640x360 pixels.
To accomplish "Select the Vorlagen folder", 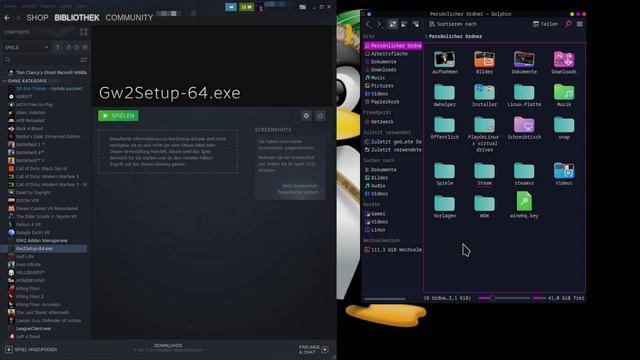I will click(x=444, y=206).
